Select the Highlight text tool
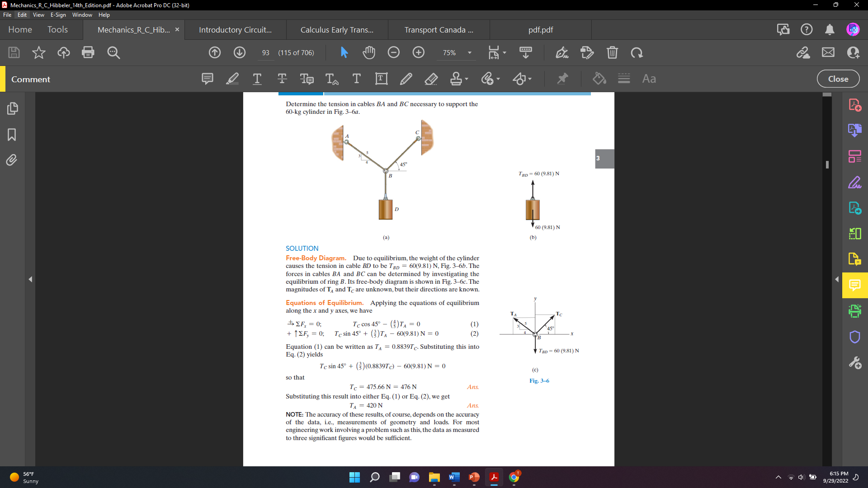The height and width of the screenshot is (488, 868). point(232,79)
